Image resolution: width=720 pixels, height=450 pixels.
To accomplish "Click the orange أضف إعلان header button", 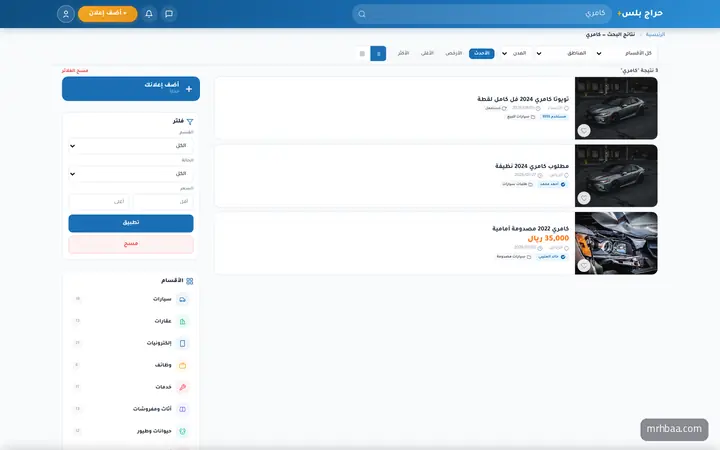I will pyautogui.click(x=107, y=14).
